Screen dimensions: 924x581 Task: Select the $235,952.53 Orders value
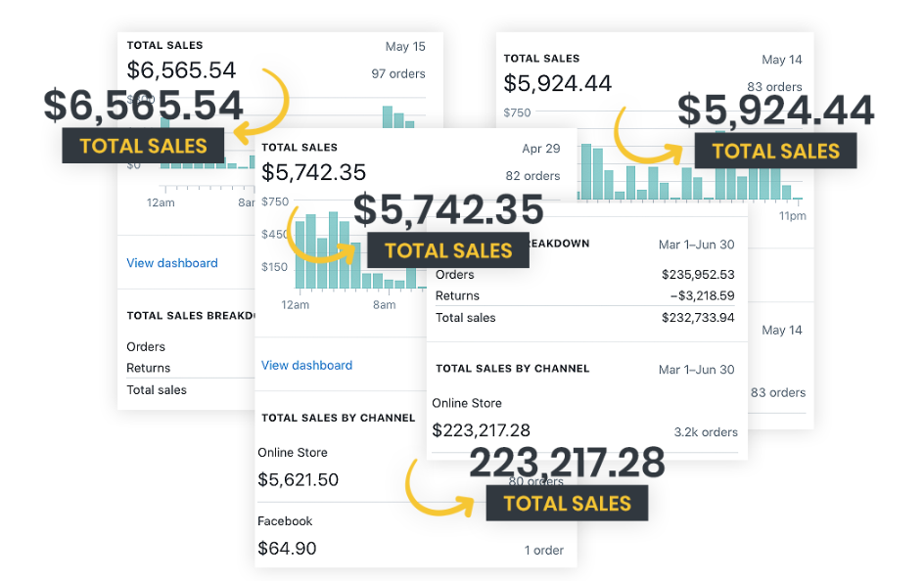pos(698,274)
